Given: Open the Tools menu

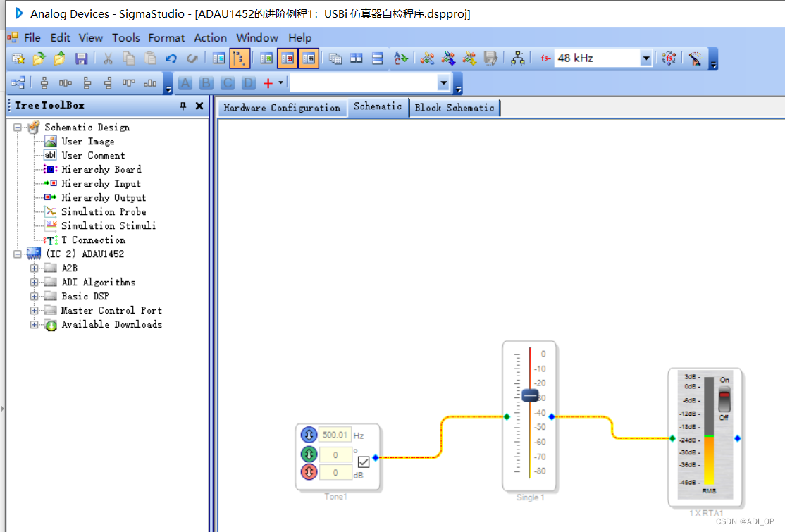Looking at the screenshot, I should click(125, 37).
